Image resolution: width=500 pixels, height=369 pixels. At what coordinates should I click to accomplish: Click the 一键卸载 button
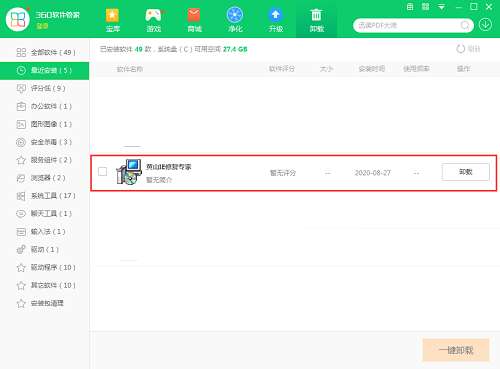pyautogui.click(x=456, y=350)
